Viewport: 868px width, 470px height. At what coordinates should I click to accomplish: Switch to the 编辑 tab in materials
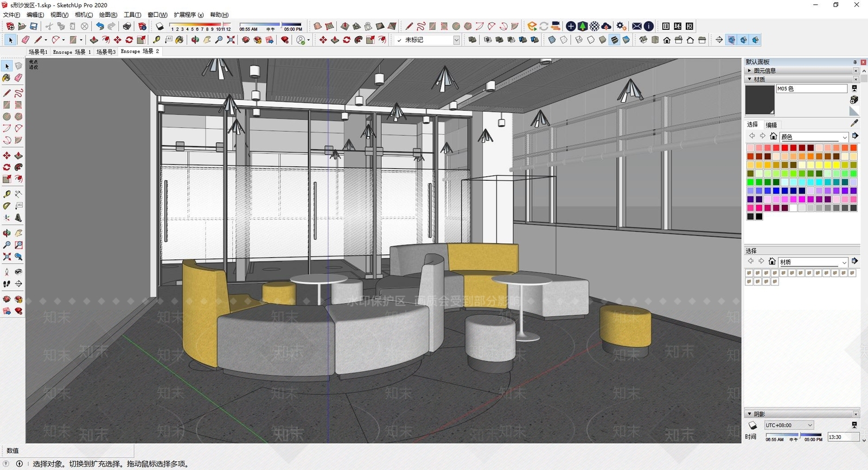(x=771, y=125)
